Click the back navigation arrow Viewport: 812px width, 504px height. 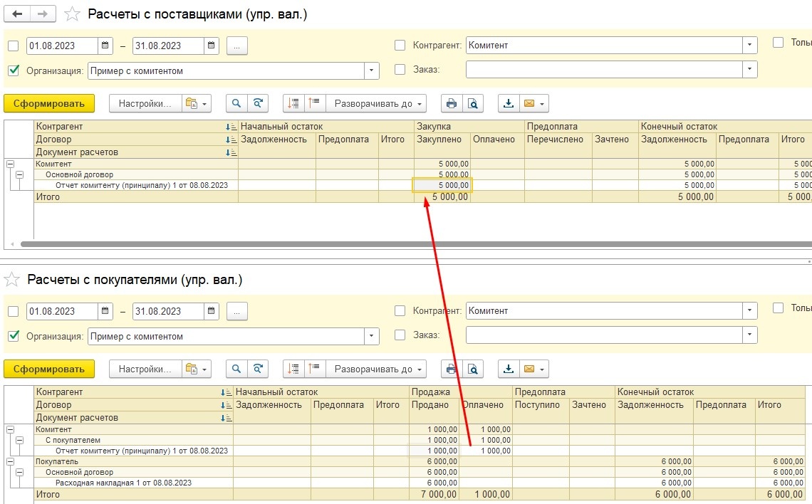(18, 14)
